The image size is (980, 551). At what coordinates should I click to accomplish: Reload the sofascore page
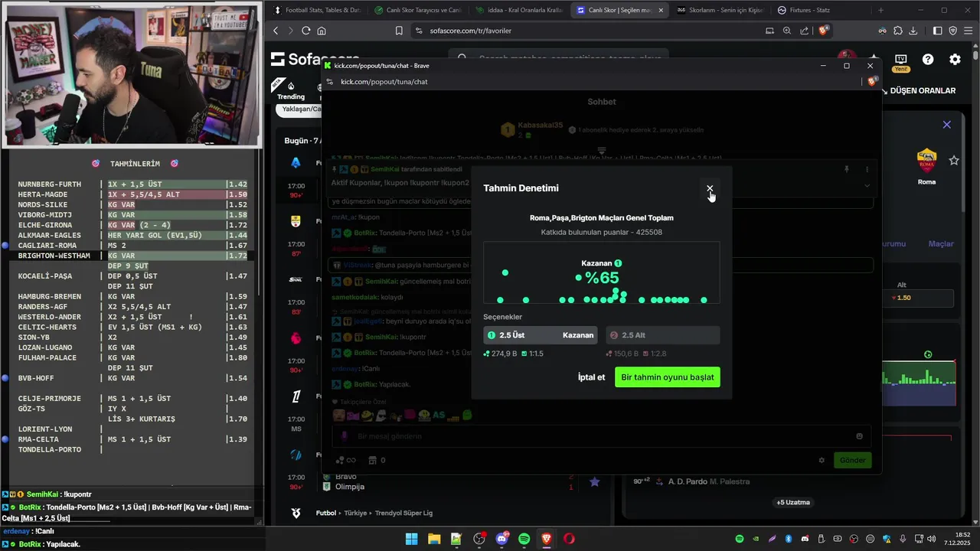(x=305, y=31)
